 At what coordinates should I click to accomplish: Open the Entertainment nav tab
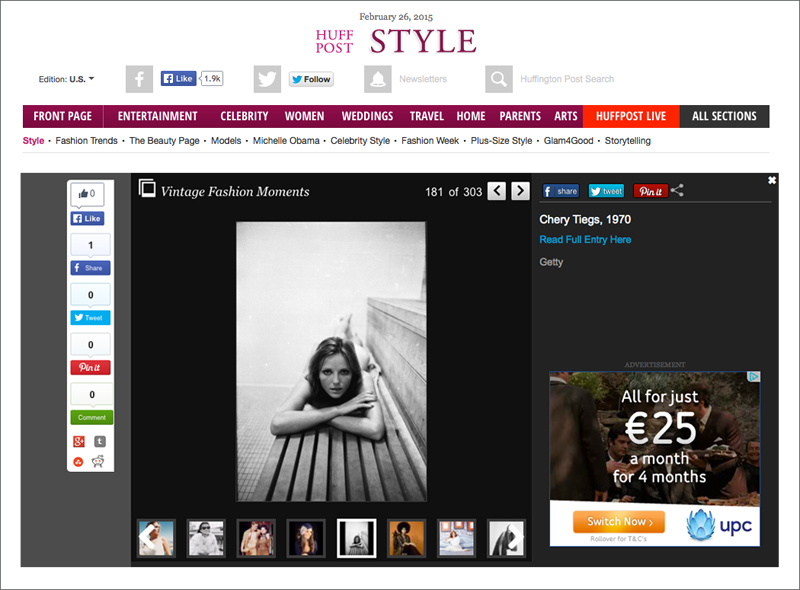tap(157, 116)
